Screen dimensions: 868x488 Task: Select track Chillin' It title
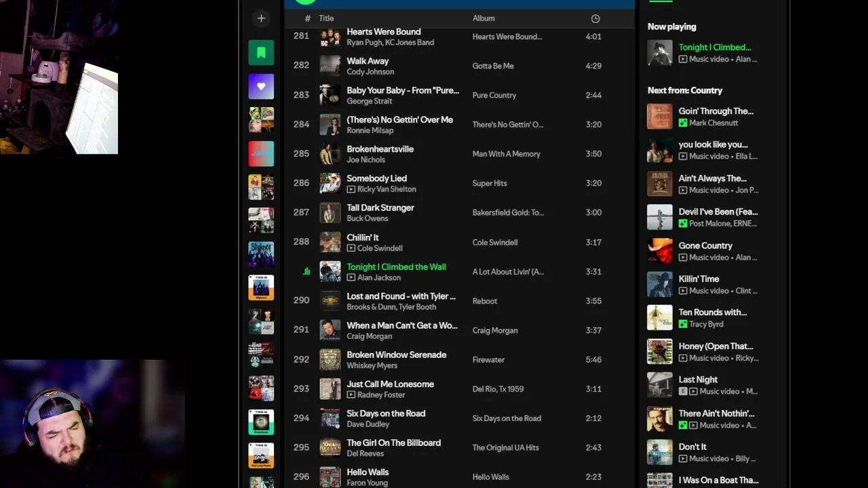[363, 238]
